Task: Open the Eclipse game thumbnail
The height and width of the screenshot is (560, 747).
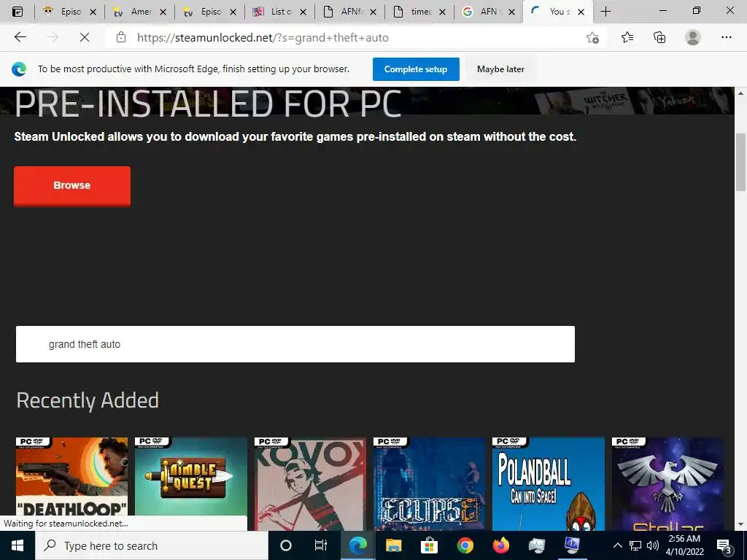Action: pyautogui.click(x=429, y=483)
